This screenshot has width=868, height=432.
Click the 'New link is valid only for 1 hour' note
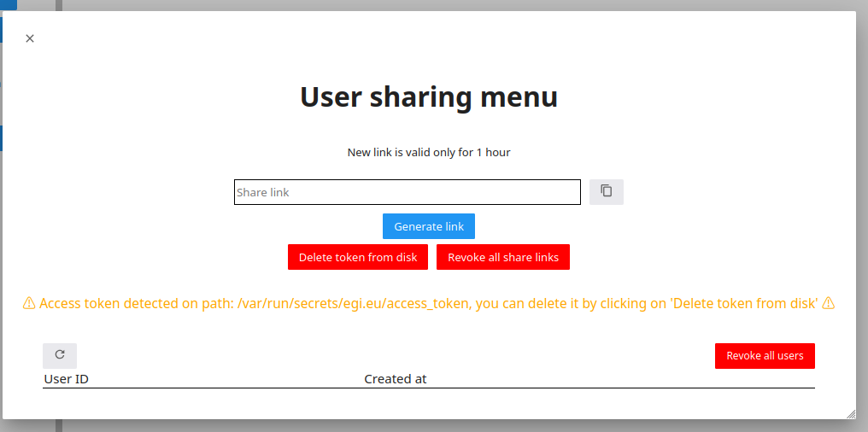429,152
